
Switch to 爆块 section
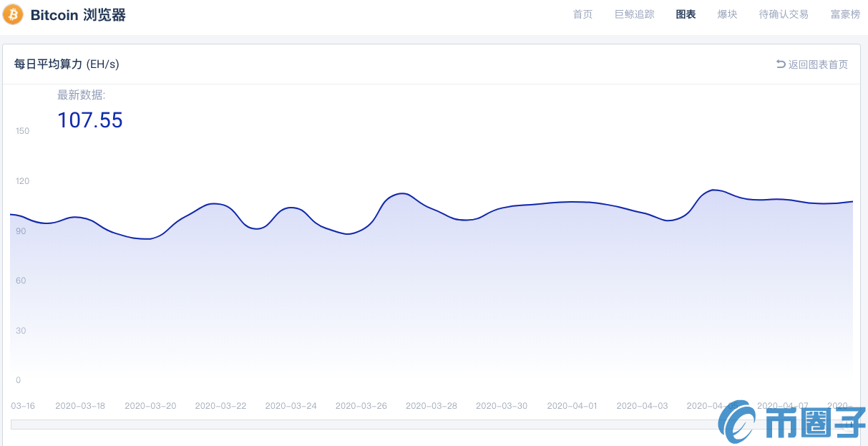point(727,14)
